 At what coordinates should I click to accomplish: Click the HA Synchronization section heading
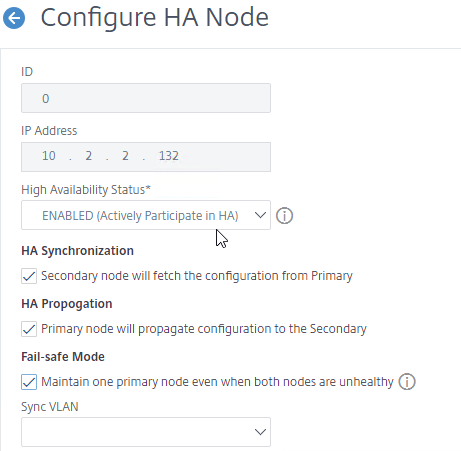(77, 251)
